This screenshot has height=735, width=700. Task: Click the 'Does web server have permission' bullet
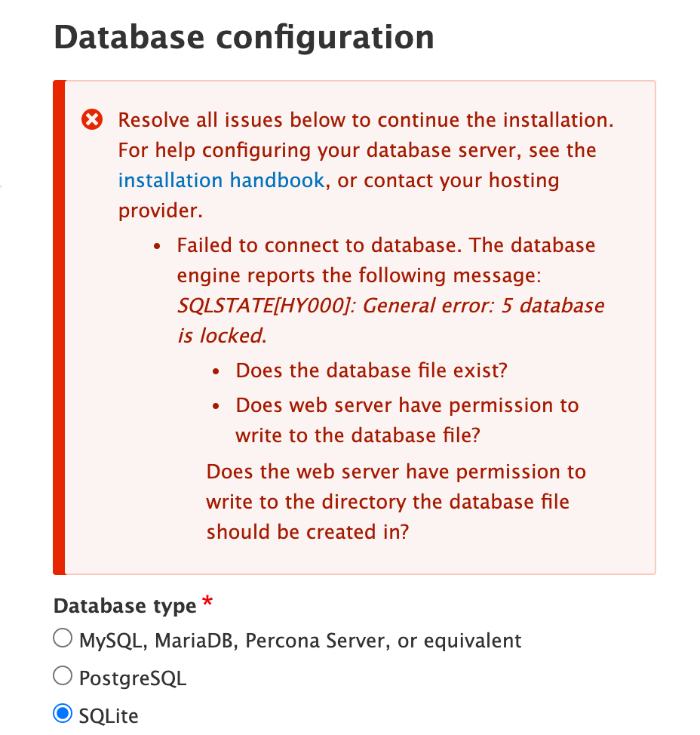pos(407,420)
